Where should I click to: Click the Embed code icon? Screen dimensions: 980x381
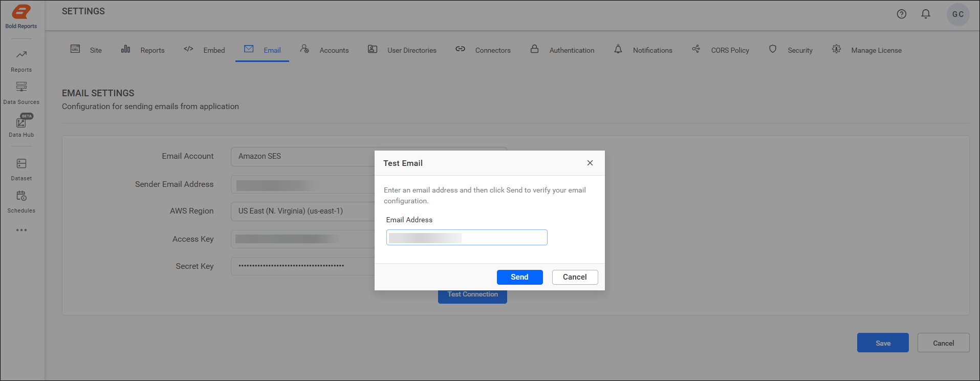[188, 49]
